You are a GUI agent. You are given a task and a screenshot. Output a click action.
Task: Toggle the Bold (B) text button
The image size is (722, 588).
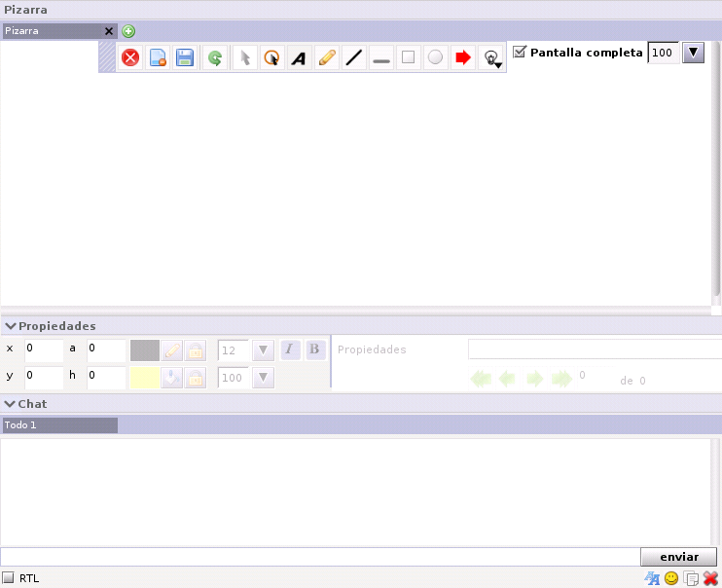[x=314, y=349]
